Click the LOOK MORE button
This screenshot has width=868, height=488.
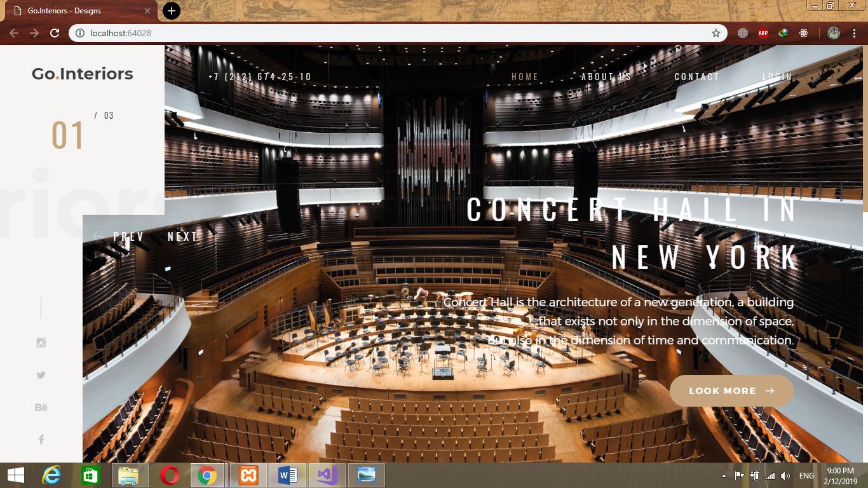pos(731,391)
